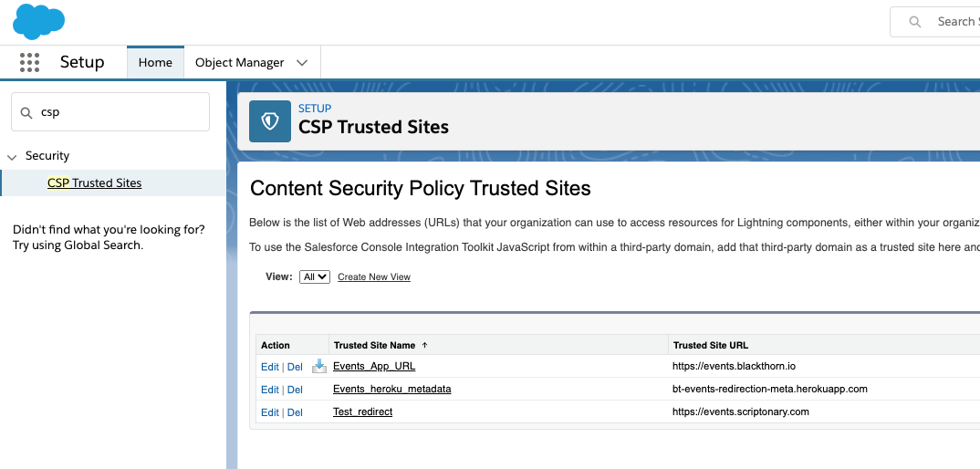Click the Action column header
Viewport: 980px width, 469px height.
275,345
